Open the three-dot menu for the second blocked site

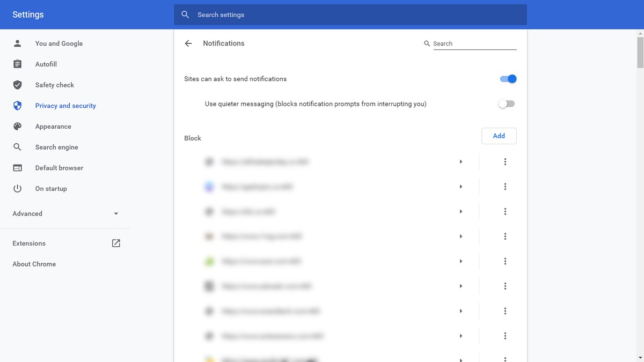coord(505,186)
